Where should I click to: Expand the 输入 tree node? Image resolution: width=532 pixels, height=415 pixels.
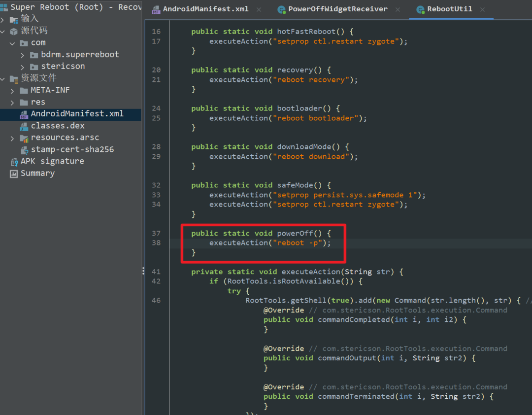[x=3, y=20]
